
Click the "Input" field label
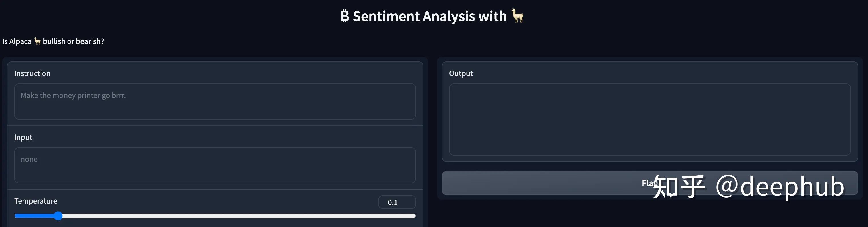coord(23,137)
